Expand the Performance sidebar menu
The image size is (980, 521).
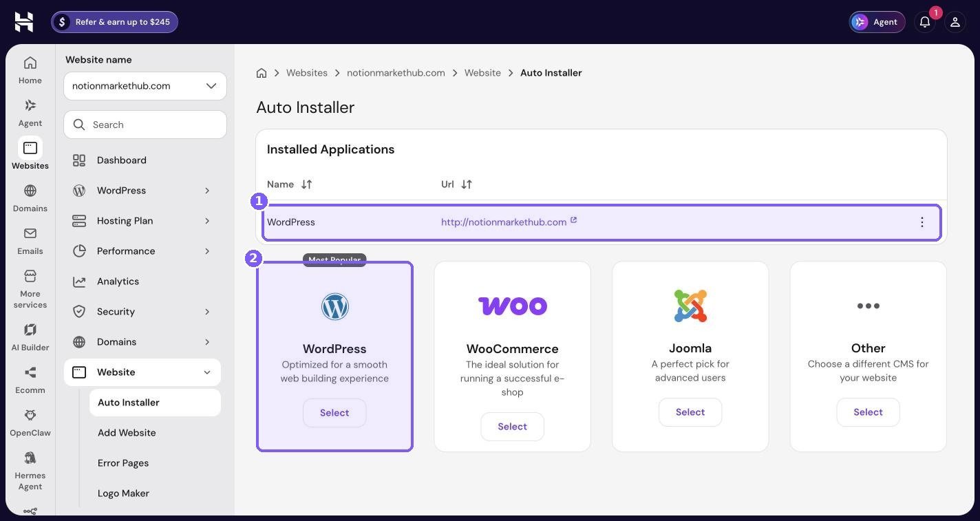click(x=142, y=251)
